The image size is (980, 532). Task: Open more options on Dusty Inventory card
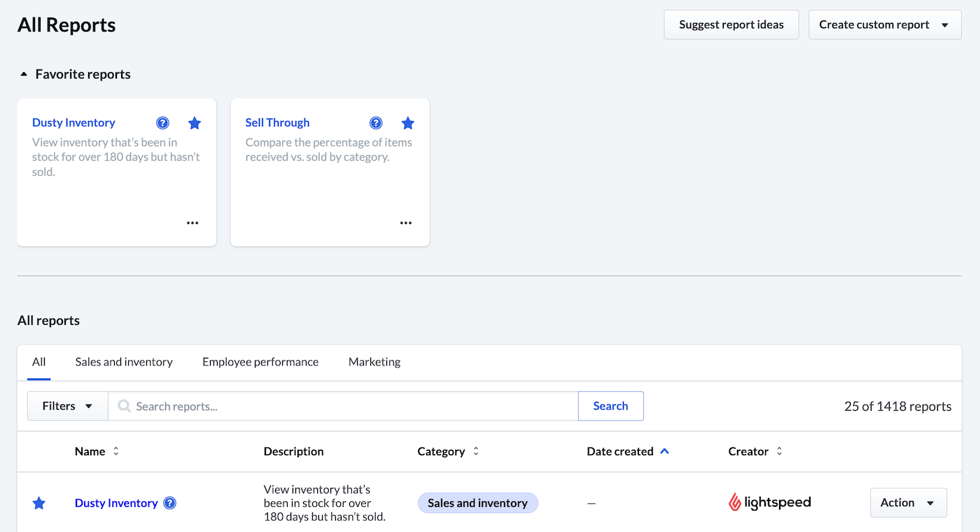(x=192, y=223)
